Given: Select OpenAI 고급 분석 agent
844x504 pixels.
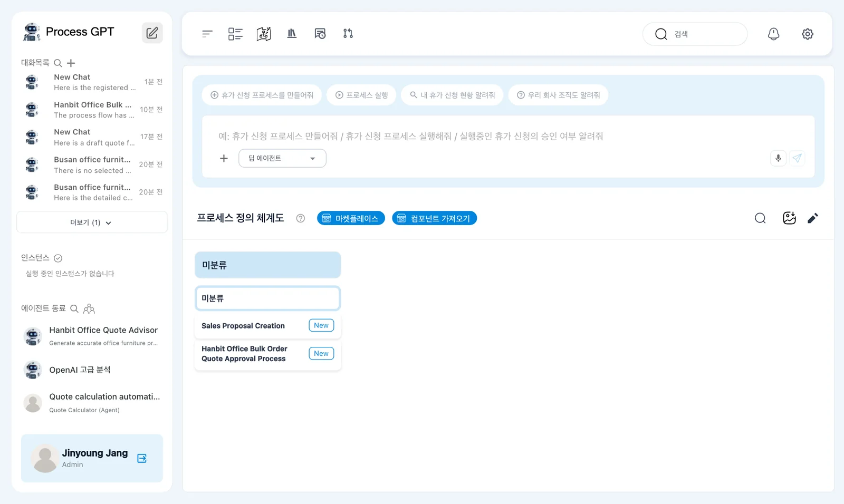Looking at the screenshot, I should [x=92, y=370].
